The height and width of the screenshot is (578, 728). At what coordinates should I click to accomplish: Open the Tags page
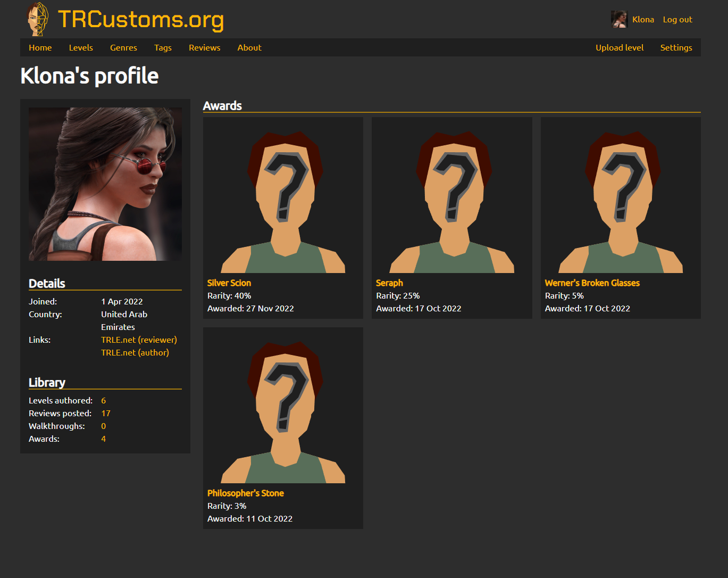pyautogui.click(x=163, y=47)
